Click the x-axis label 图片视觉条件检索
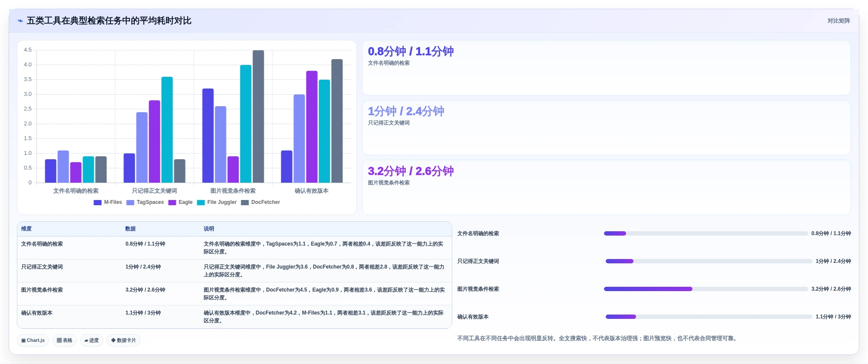The image size is (868, 364). point(233,191)
